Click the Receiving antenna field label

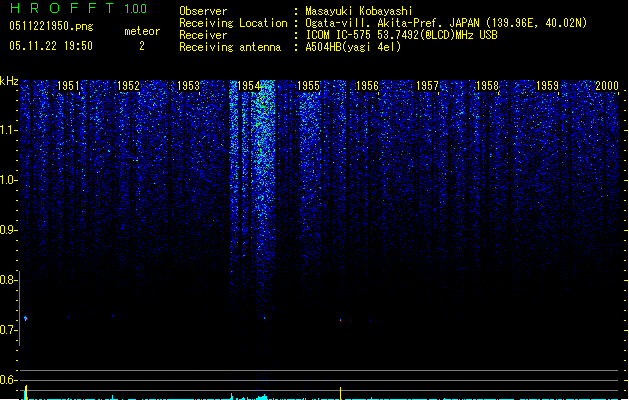(x=230, y=47)
